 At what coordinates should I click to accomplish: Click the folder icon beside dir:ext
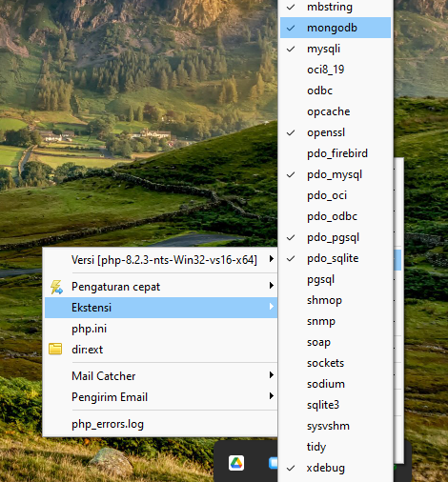pos(55,349)
